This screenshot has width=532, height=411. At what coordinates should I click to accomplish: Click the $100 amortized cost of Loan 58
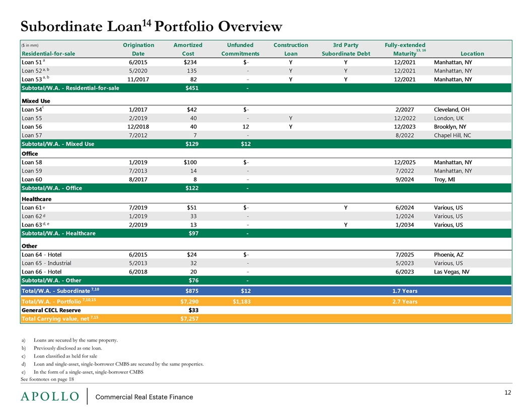point(190,162)
